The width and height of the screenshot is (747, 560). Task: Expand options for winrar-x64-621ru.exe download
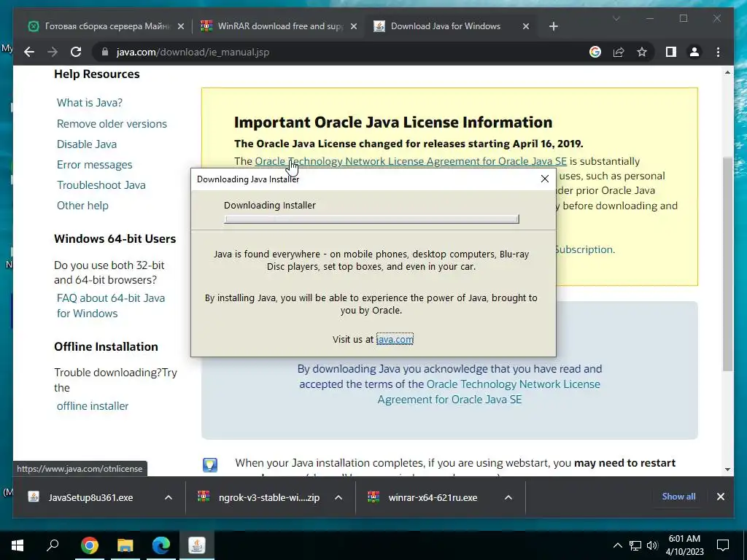[508, 497]
